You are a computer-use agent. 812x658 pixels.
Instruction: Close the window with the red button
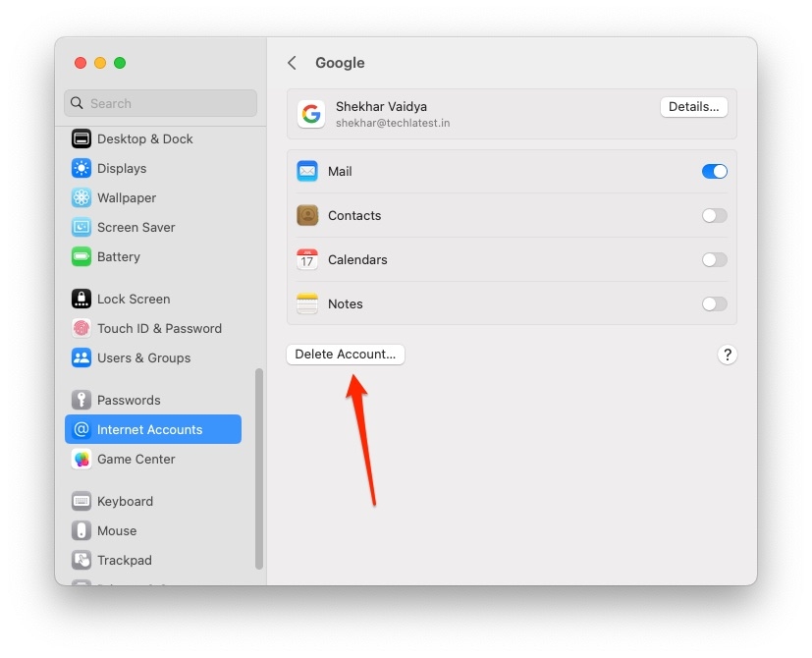tap(81, 63)
